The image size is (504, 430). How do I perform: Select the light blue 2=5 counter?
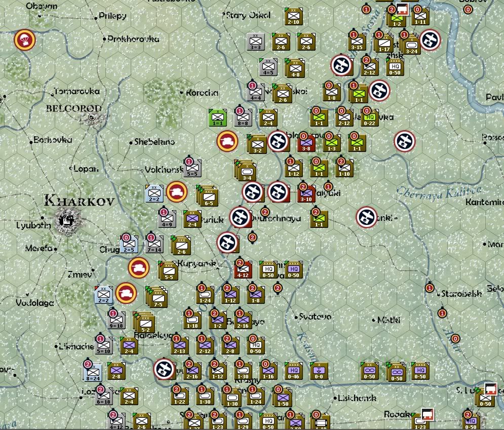click(x=129, y=244)
